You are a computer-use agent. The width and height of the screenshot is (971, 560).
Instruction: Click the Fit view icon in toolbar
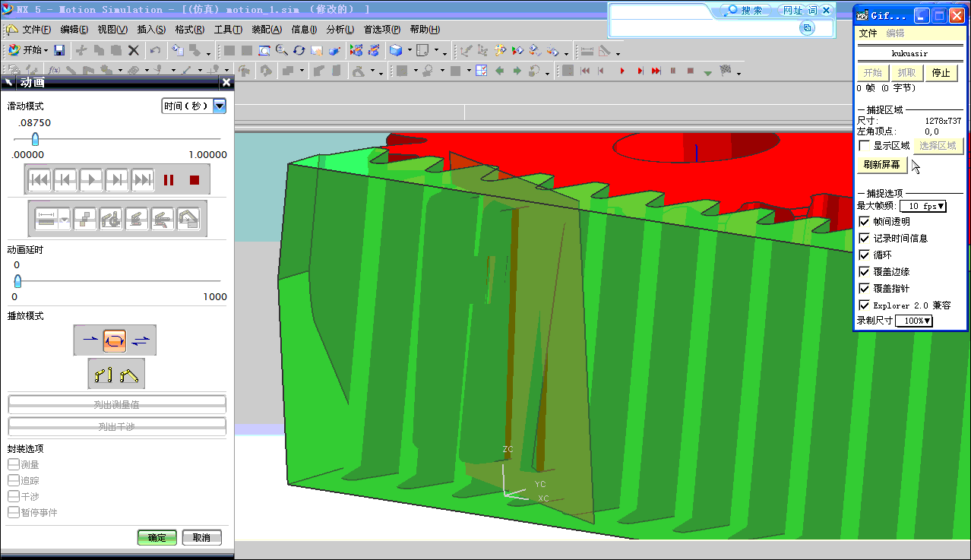[x=264, y=50]
